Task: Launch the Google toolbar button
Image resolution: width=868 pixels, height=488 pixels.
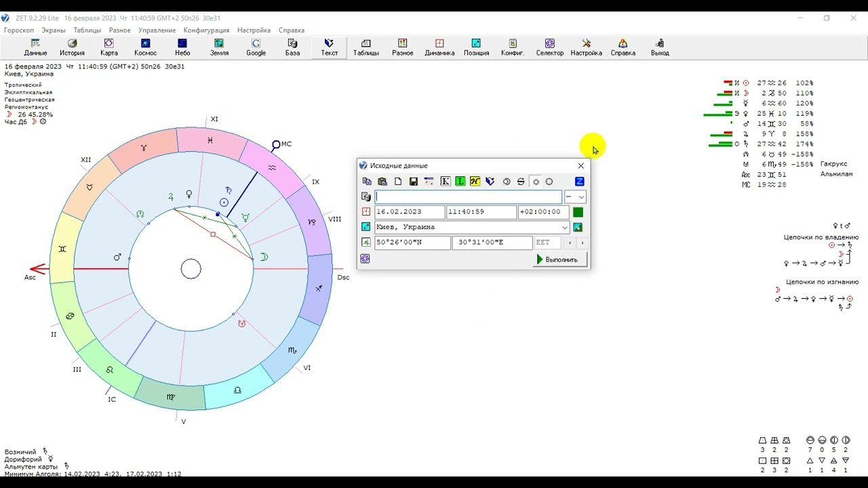Action: pos(256,47)
